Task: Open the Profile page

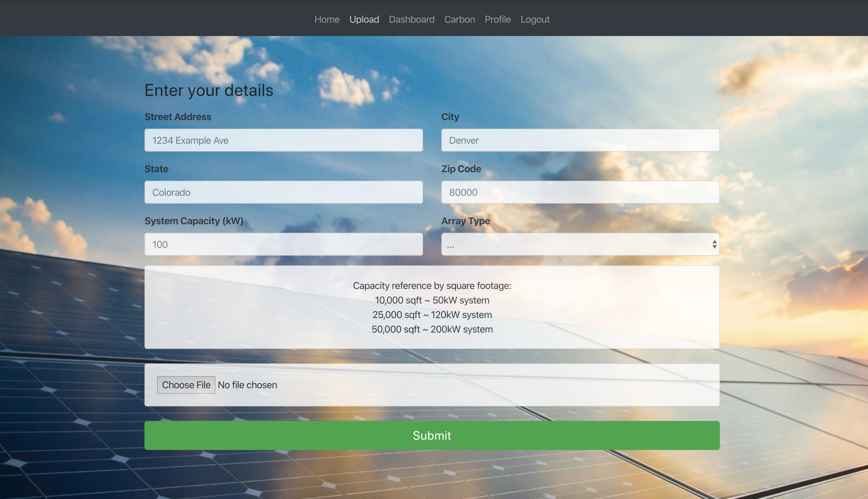Action: pyautogui.click(x=497, y=19)
